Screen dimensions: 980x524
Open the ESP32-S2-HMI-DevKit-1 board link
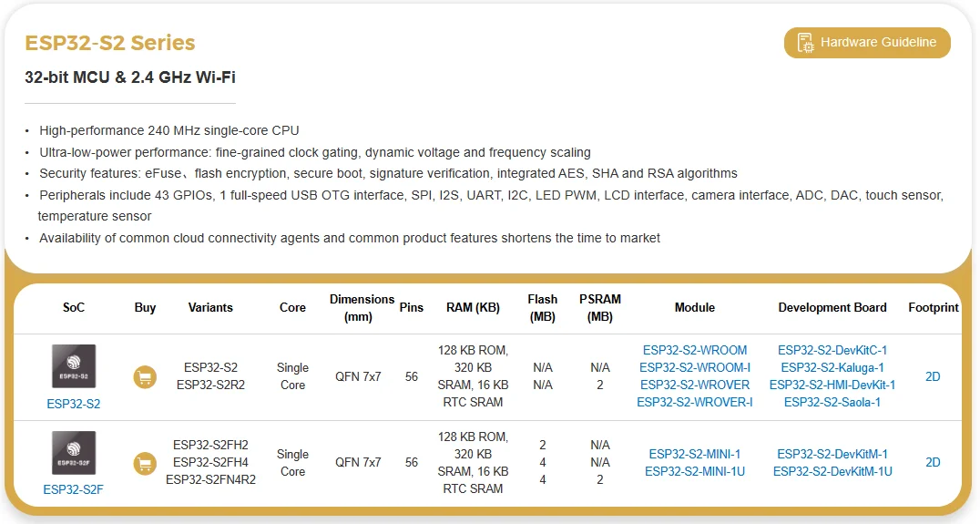click(x=832, y=385)
